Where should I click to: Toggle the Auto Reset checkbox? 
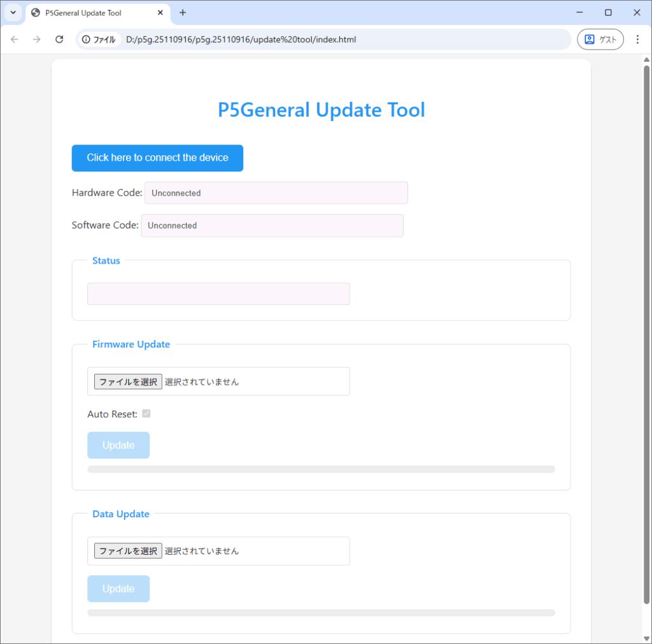coord(146,414)
